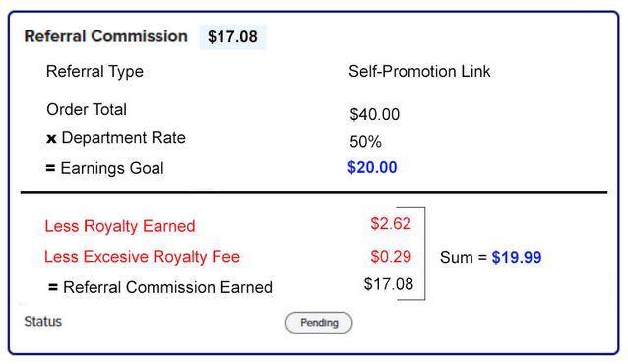Click the Order Total label
628x364 pixels.
(87, 110)
